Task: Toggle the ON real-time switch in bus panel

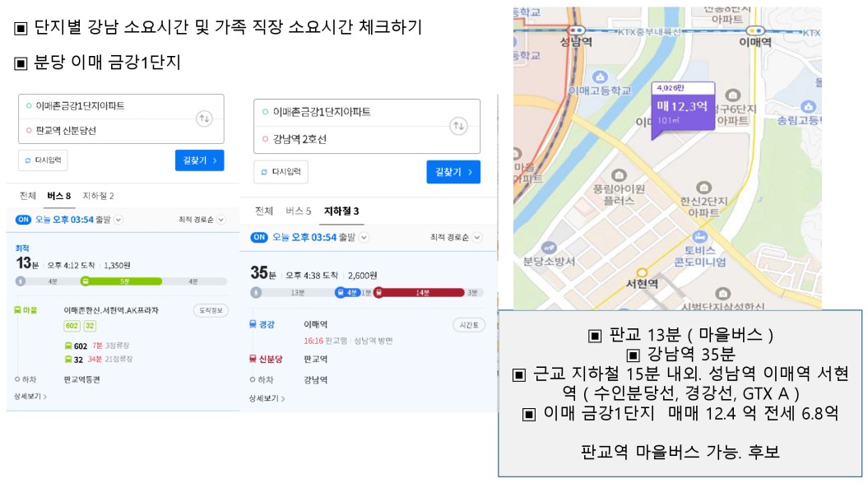Action: [x=23, y=220]
